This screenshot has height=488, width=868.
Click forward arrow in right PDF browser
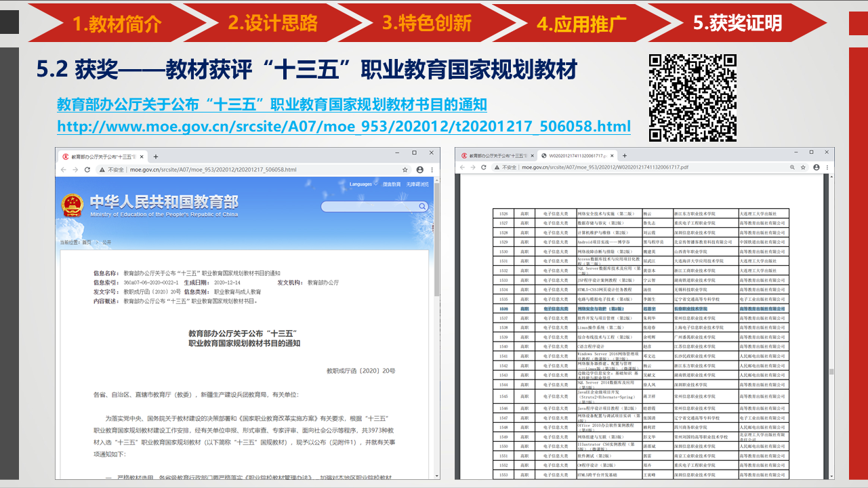click(474, 167)
